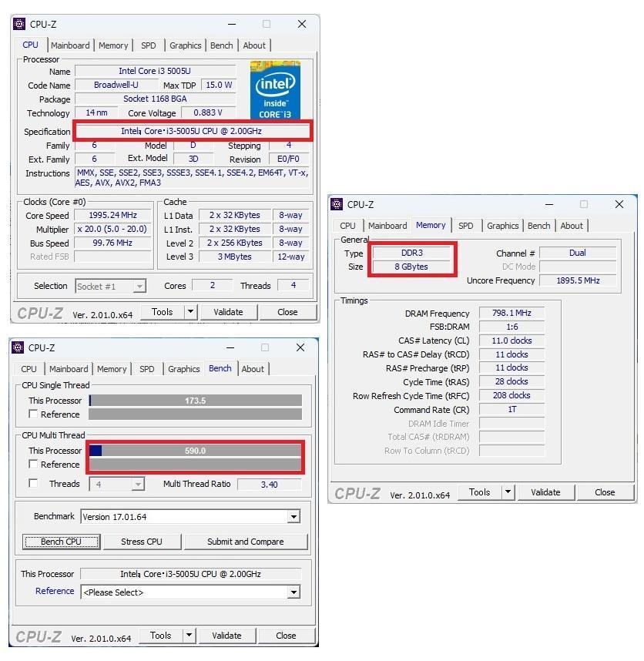
Task: Open Graphics tab in the CPU window
Action: click(185, 45)
